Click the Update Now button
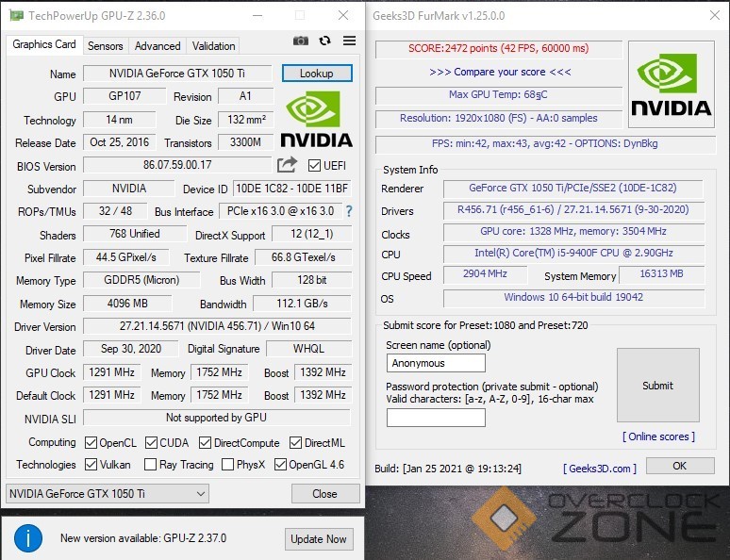 [x=319, y=538]
